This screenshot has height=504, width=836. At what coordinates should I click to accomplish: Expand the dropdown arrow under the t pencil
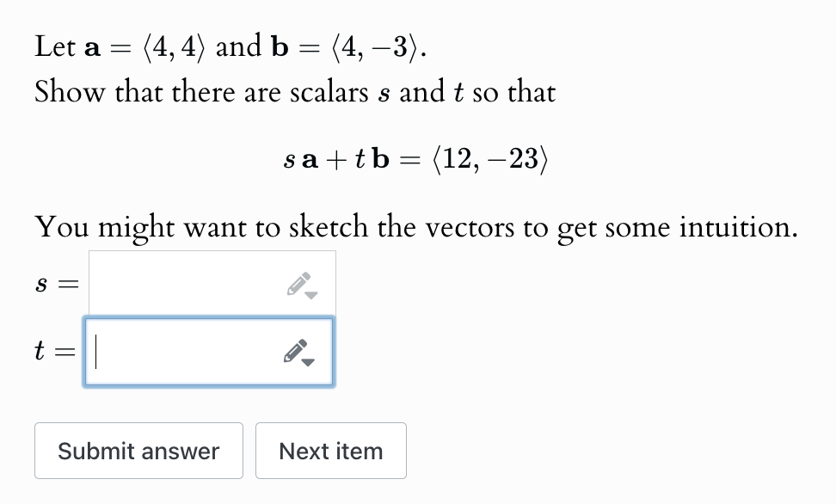(308, 361)
